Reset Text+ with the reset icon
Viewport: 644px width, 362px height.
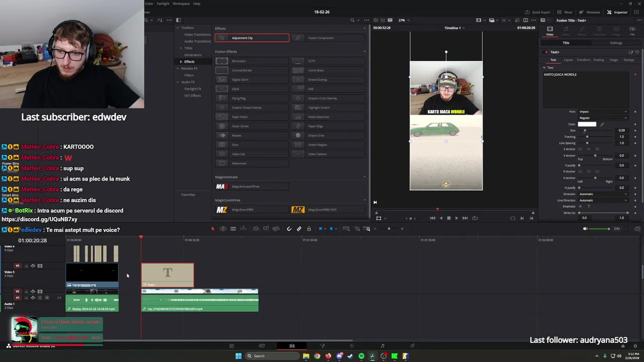click(x=637, y=52)
